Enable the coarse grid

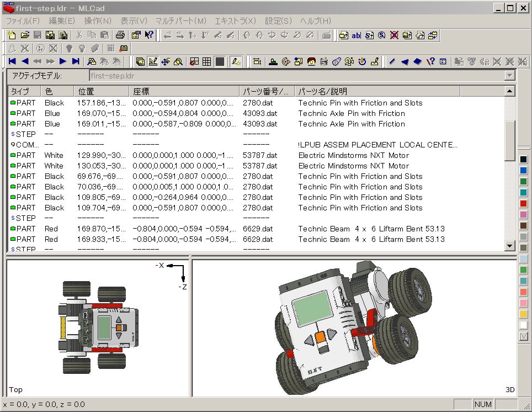pyautogui.click(x=194, y=61)
